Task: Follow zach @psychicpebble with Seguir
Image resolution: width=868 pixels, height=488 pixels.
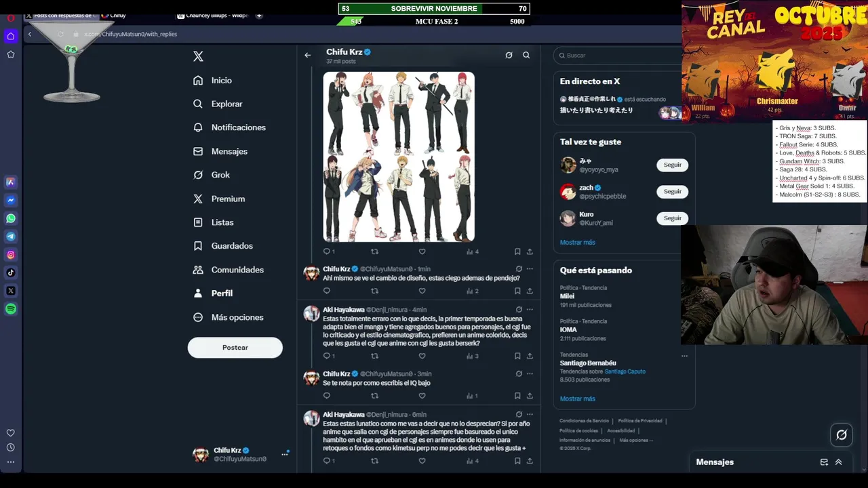Action: [673, 192]
